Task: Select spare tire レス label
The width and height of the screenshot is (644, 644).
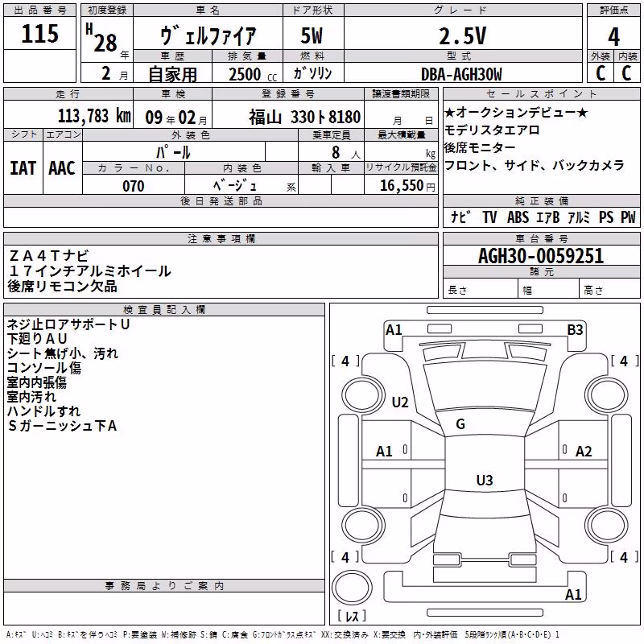Action: pos(352,616)
